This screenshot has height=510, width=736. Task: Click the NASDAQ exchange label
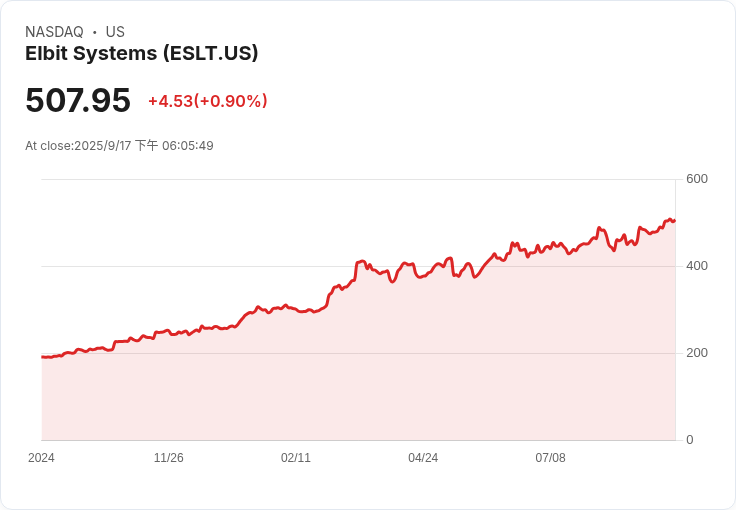coord(54,32)
